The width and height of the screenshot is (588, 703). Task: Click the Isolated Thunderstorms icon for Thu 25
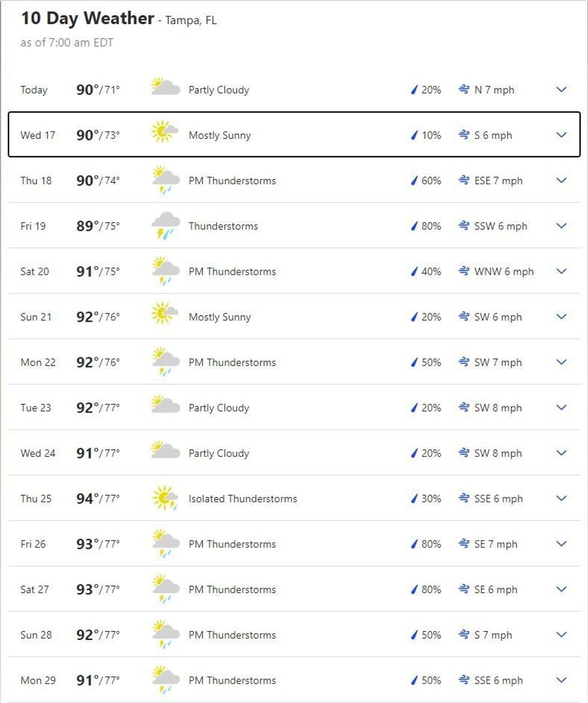click(164, 498)
